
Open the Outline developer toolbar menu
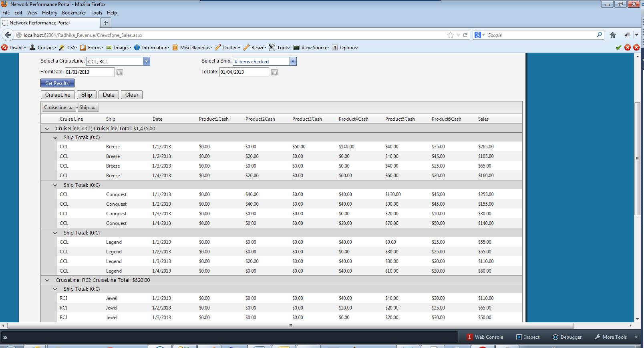[x=228, y=47]
